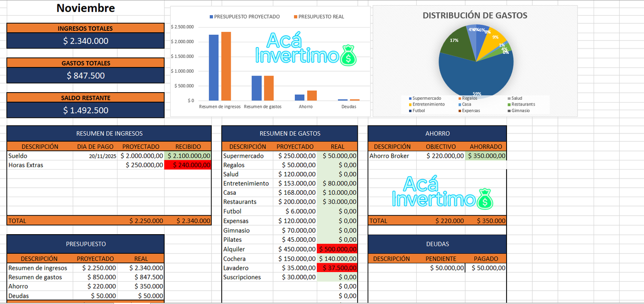Click the orange Presupuesto Real legend marker
This screenshot has width=644, height=304.
(x=295, y=17)
